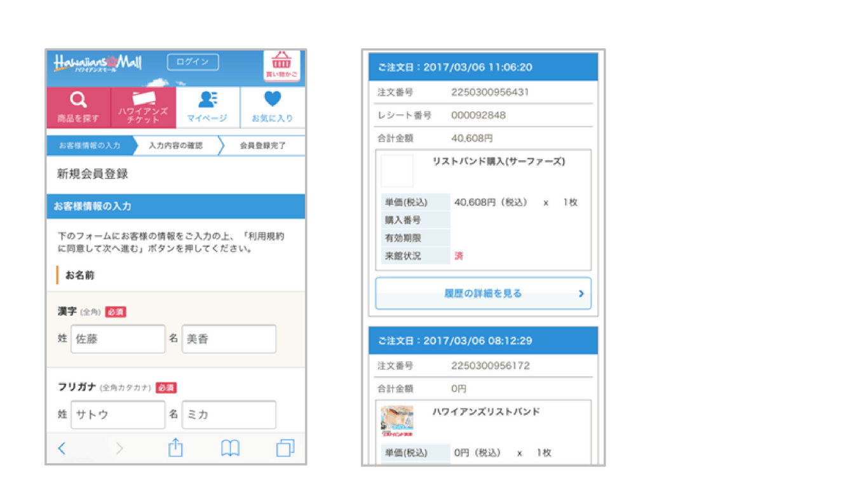This screenshot has height=488, width=868.
Task: Open 履歴の詳細を見る order details
Action: (x=483, y=294)
